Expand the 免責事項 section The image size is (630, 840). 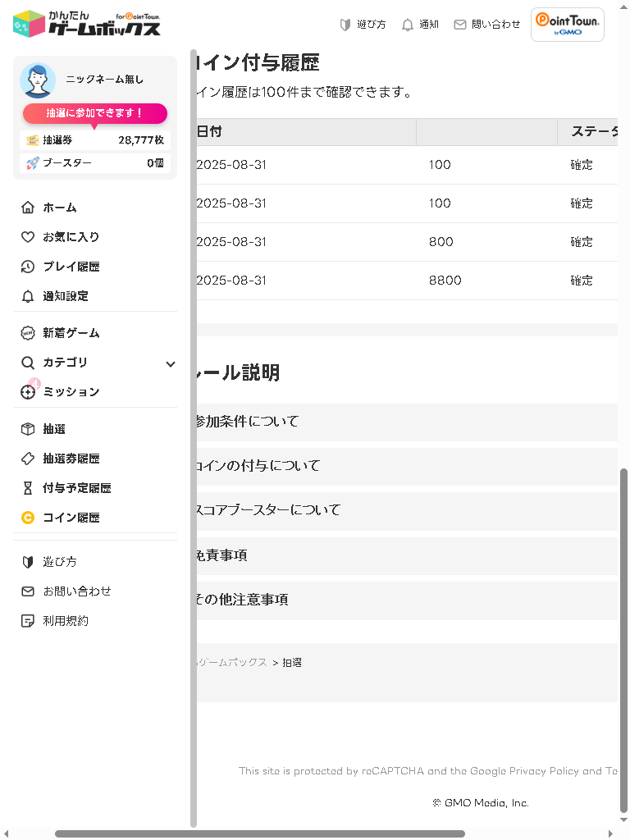(x=406, y=555)
